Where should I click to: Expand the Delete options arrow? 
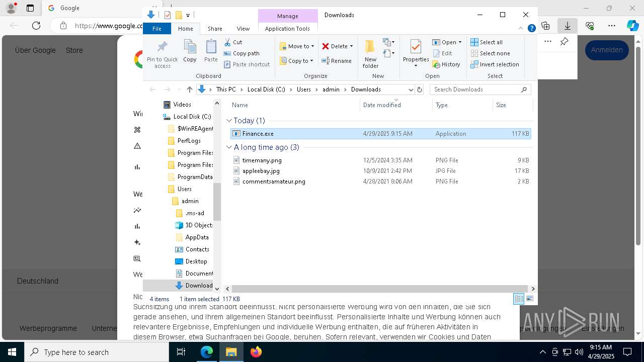(x=351, y=46)
